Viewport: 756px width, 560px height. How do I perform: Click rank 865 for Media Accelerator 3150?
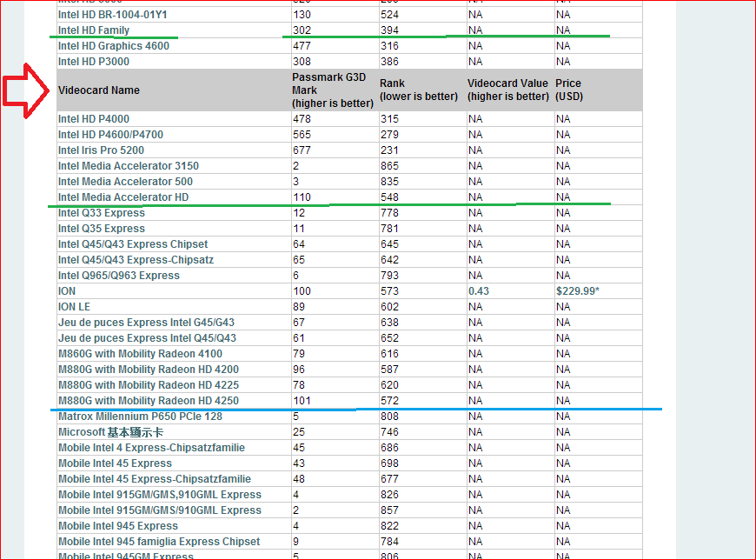389,166
